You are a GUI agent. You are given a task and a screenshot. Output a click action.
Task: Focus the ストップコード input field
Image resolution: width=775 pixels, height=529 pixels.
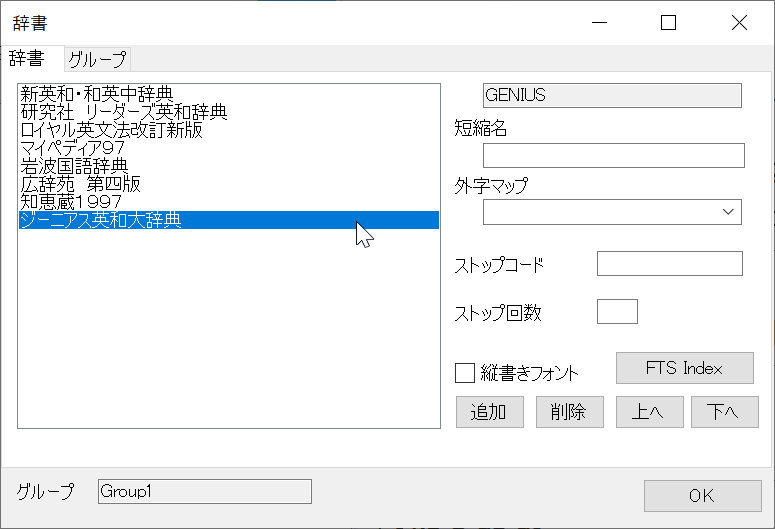point(670,264)
